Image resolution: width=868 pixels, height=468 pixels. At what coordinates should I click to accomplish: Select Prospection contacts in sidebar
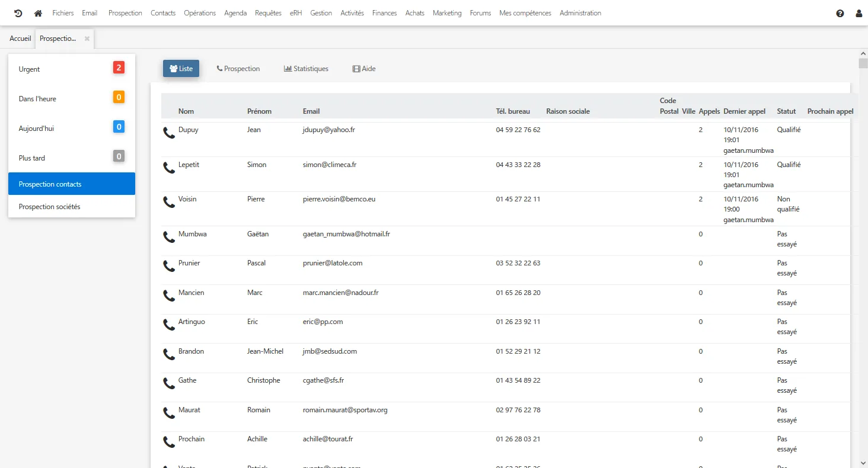point(72,184)
